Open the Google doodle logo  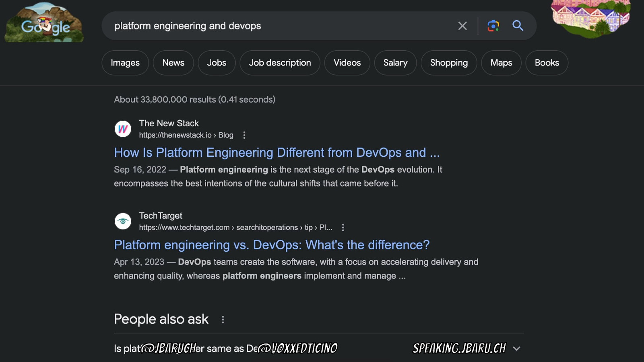[44, 23]
